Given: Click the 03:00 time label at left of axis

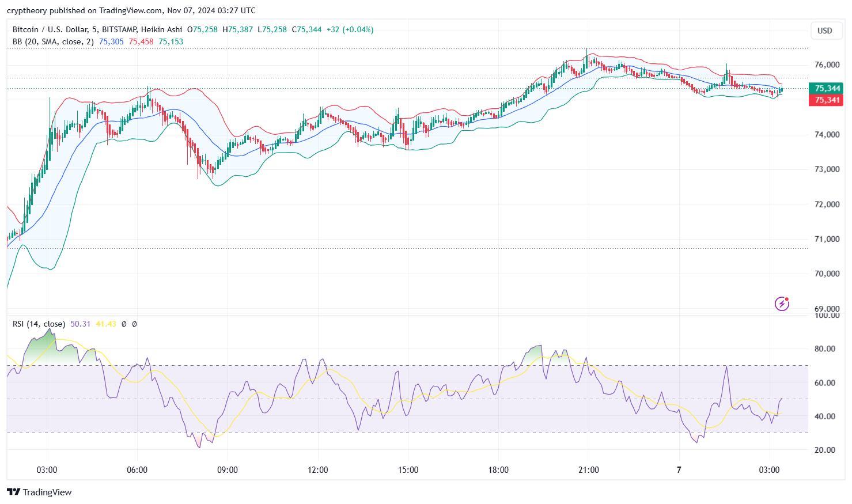Looking at the screenshot, I should pyautogui.click(x=47, y=470).
